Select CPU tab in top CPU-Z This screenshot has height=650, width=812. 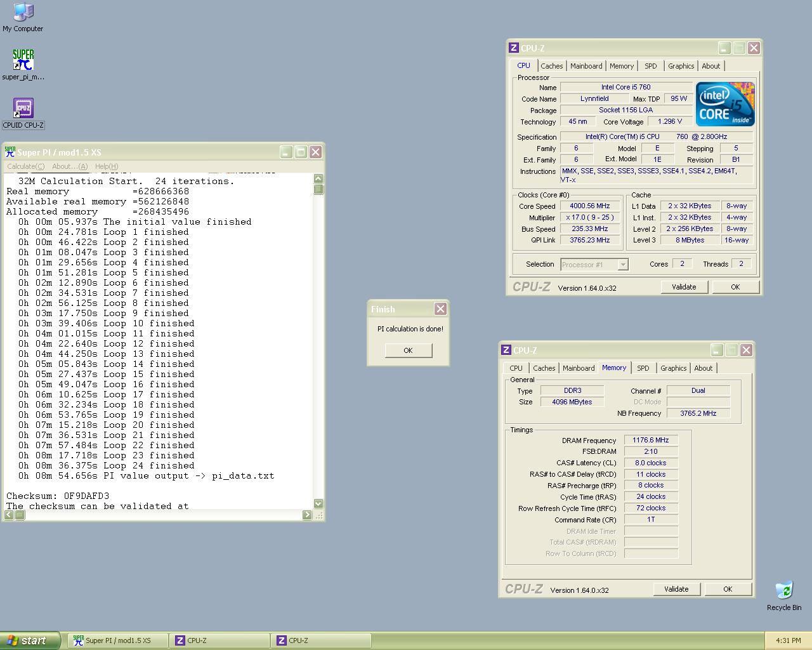coord(523,65)
